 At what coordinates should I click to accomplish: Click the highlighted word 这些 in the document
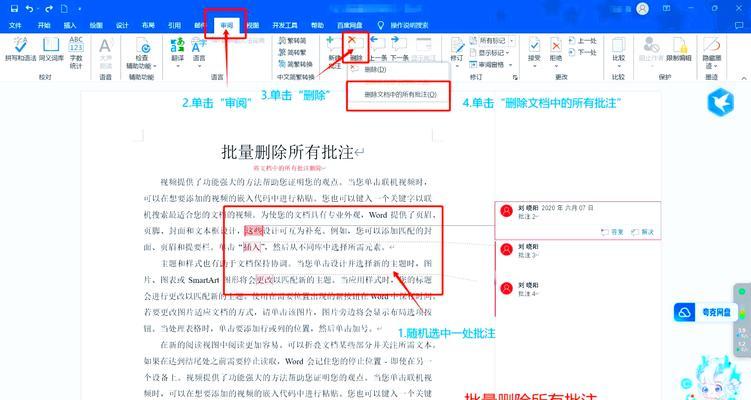click(x=254, y=231)
